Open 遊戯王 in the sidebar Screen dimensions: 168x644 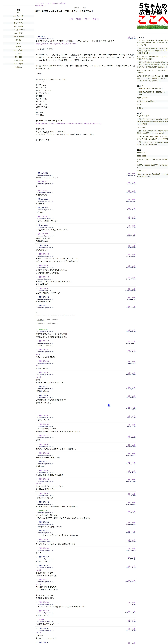(x=18, y=13)
